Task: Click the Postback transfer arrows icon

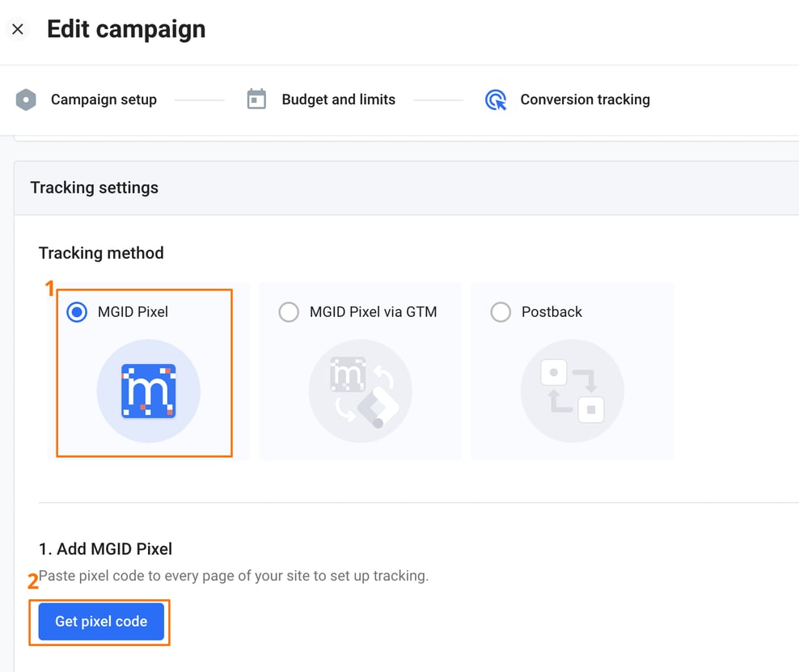Action: (x=572, y=391)
